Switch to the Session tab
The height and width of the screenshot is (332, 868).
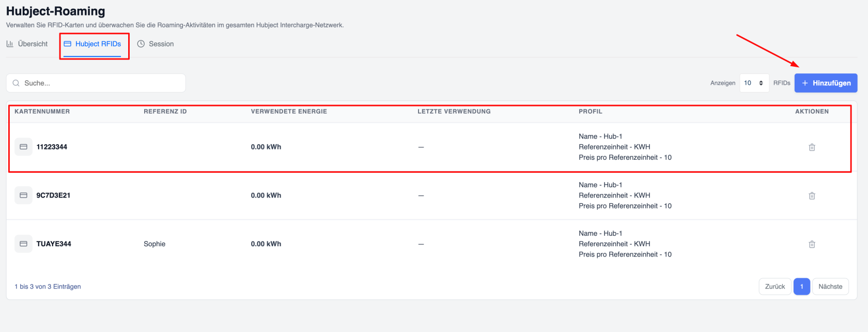(x=156, y=44)
